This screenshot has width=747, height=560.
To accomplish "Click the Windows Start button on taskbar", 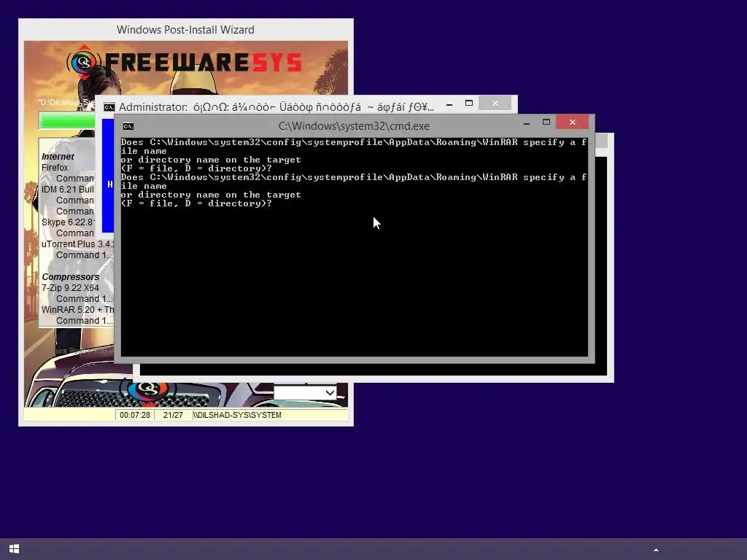I will point(15,549).
